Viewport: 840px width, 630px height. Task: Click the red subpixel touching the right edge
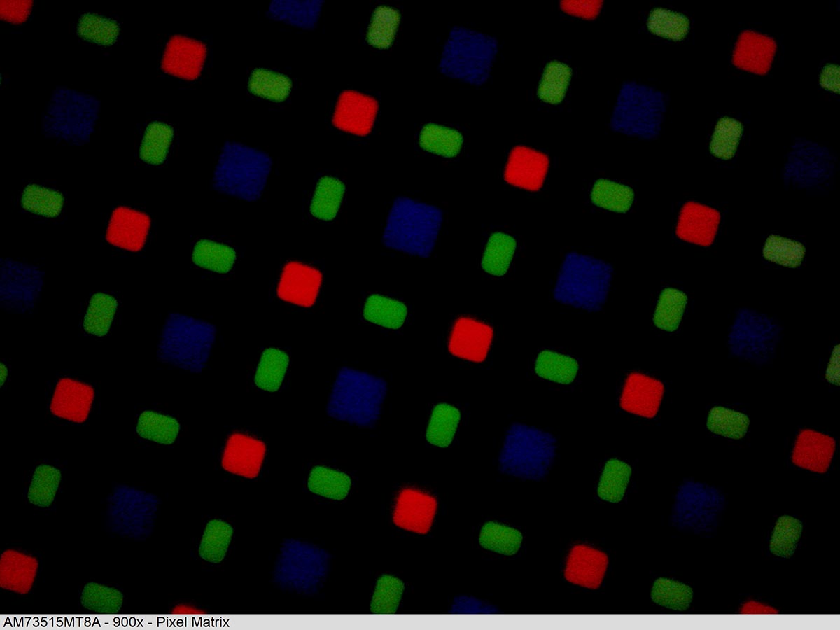(x=813, y=451)
